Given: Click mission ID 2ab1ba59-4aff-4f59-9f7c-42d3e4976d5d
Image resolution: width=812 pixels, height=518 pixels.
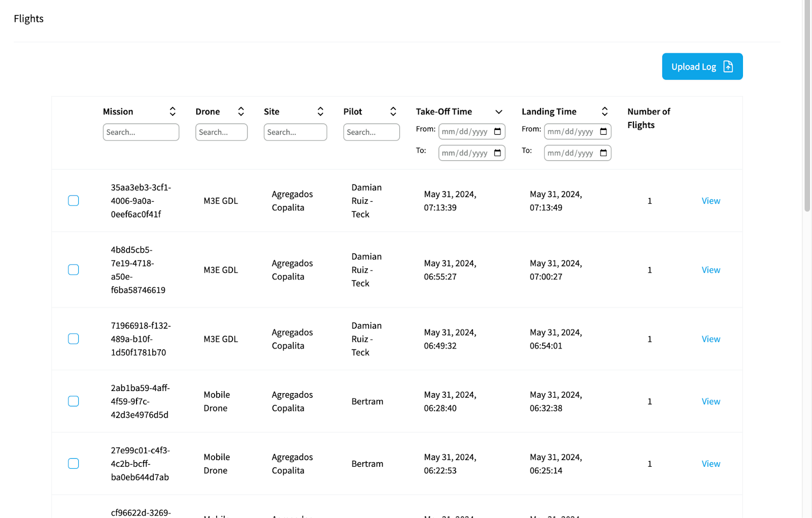Looking at the screenshot, I should coord(141,401).
